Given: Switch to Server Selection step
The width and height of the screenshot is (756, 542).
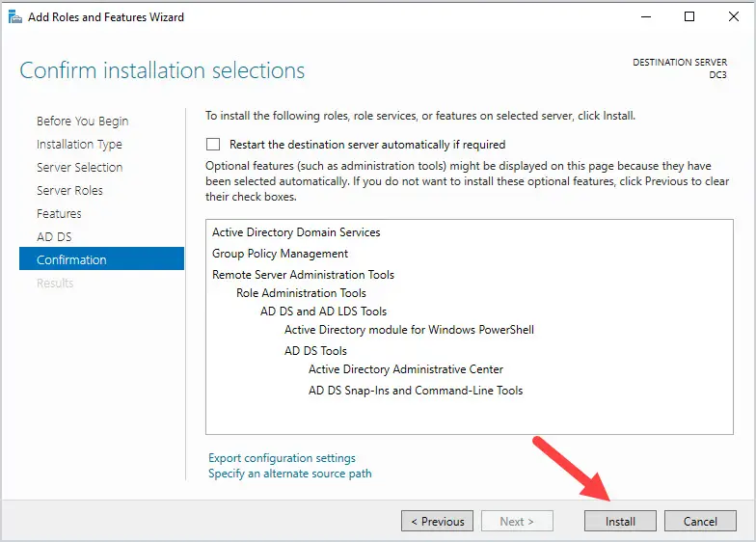Looking at the screenshot, I should [79, 168].
